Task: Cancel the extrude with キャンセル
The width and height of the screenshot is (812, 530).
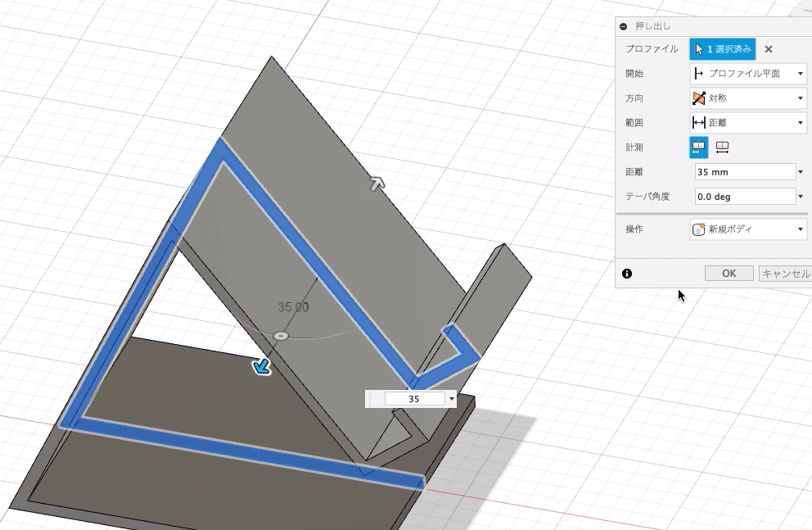Action: pyautogui.click(x=785, y=274)
